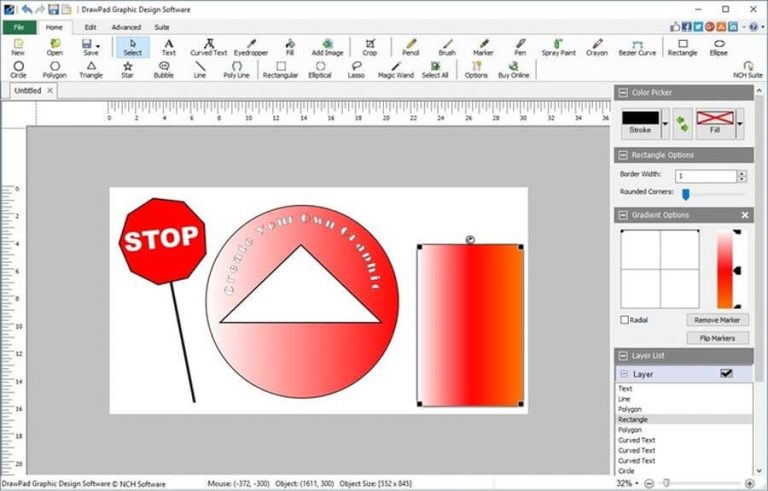Screen dimensions: 768x491
Task: Select the Brush tool
Action: pos(447,47)
